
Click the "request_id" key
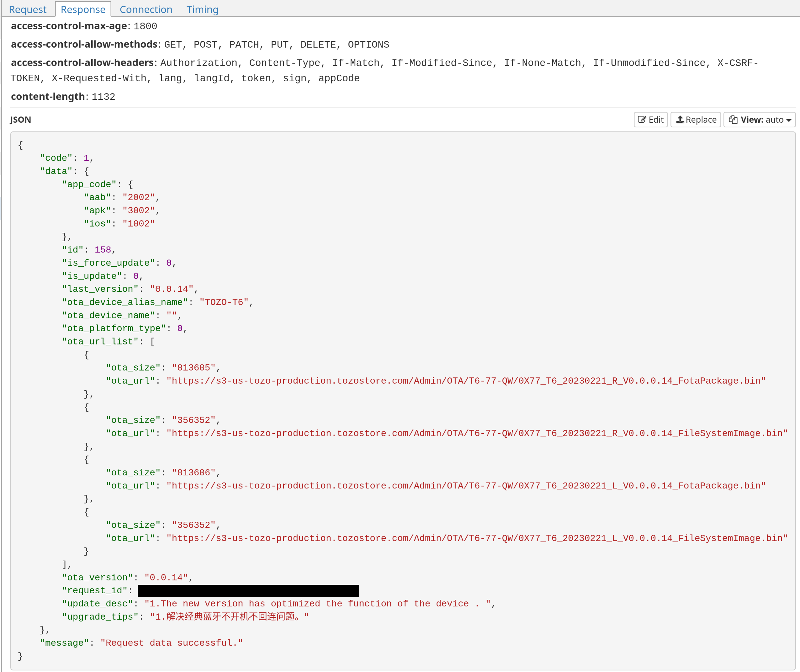[95, 590]
